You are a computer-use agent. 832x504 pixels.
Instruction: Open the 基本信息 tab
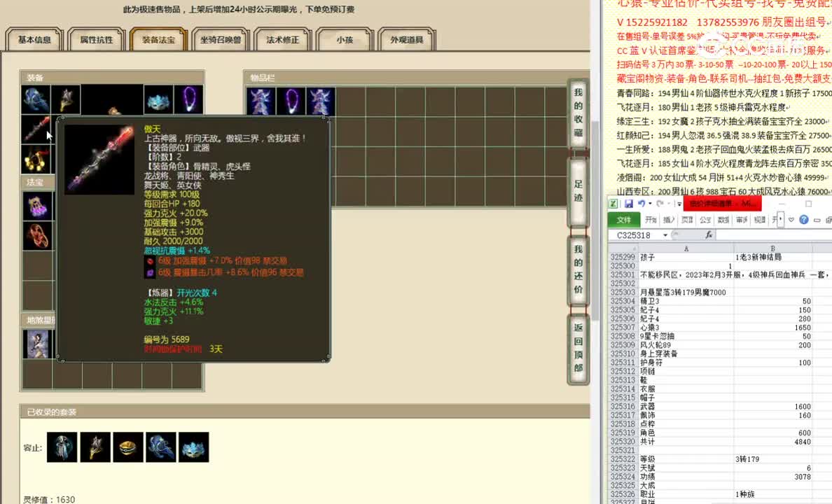pos(34,39)
